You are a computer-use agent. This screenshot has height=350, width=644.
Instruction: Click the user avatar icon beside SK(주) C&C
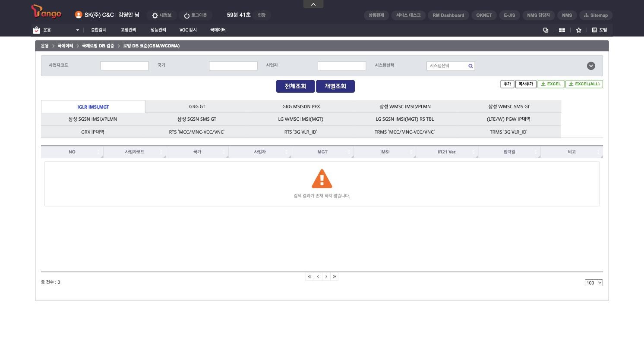tap(78, 15)
